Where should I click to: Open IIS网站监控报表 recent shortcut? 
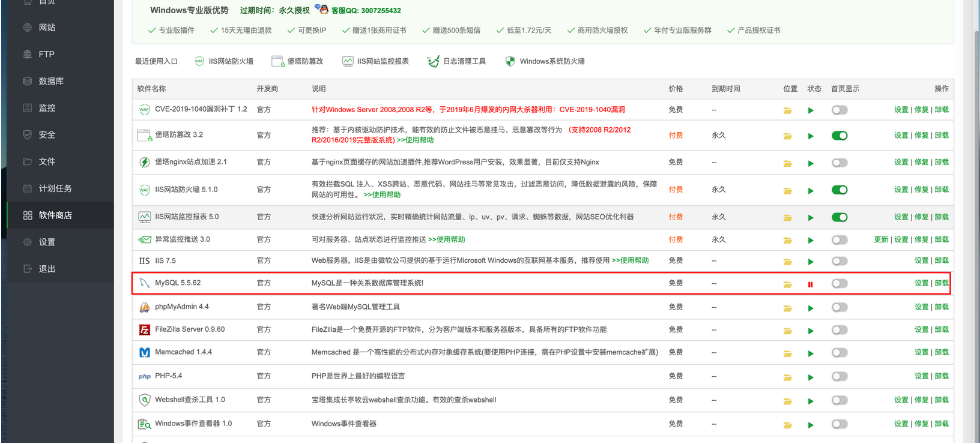tap(375, 61)
